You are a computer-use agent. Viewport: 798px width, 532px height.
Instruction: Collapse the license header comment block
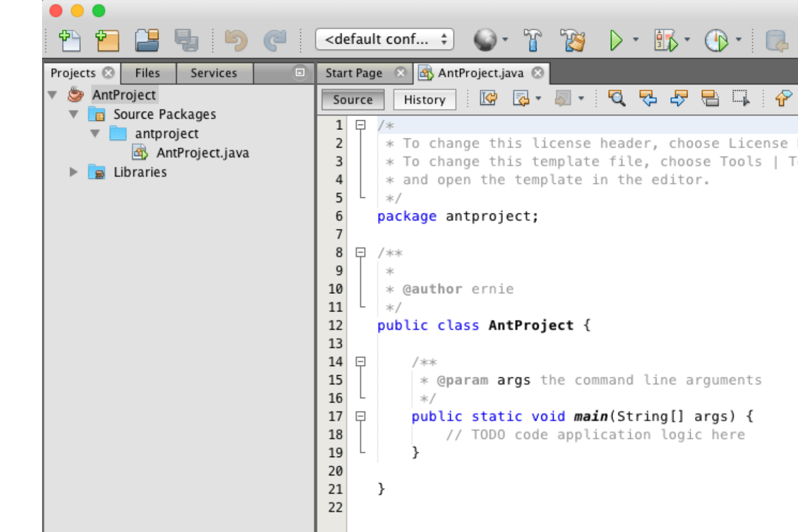pyautogui.click(x=359, y=124)
